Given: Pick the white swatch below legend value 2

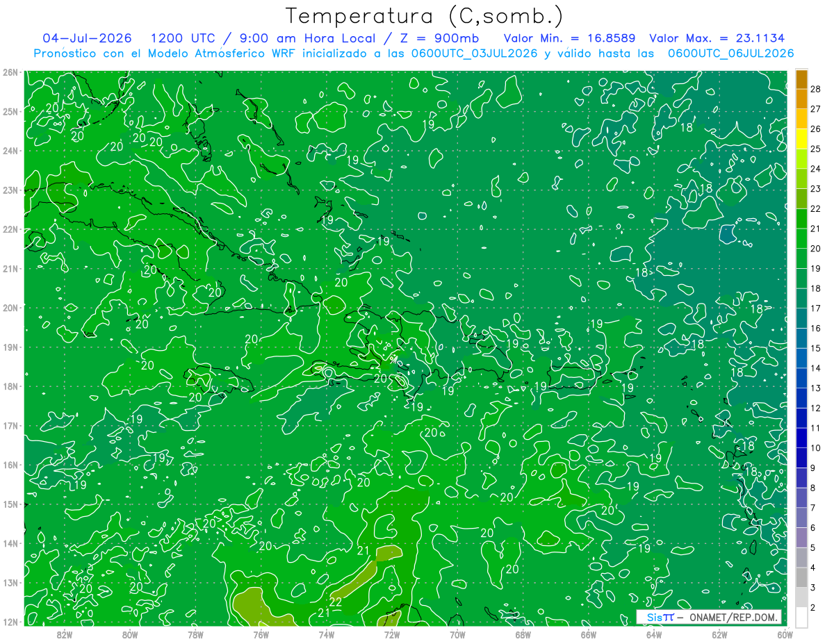Looking at the screenshot, I should pos(801,616).
